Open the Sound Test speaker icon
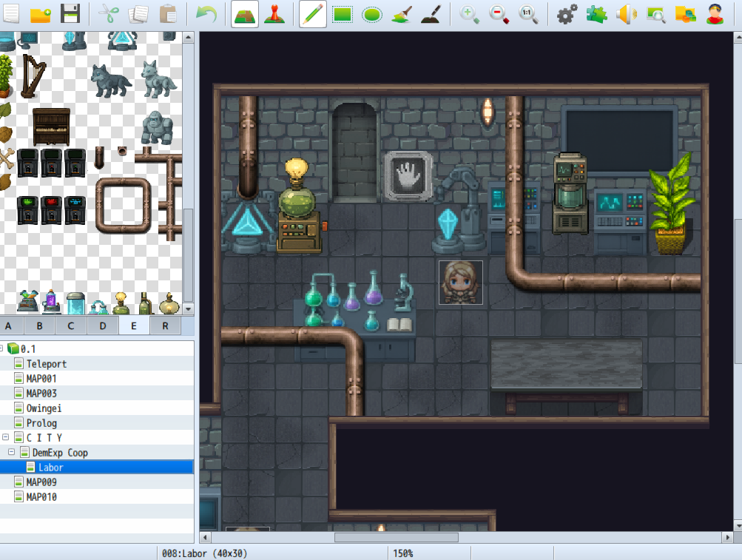Image resolution: width=742 pixels, height=560 pixels. tap(626, 14)
